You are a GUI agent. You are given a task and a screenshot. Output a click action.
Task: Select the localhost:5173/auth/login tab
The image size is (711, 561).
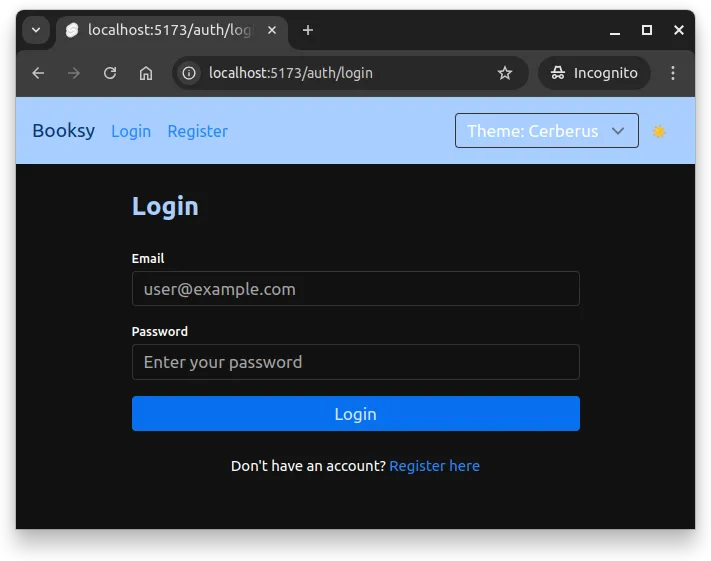click(171, 30)
